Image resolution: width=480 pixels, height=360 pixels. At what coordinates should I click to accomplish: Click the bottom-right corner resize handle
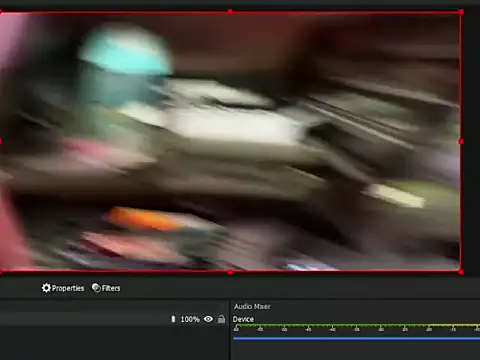[461, 272]
